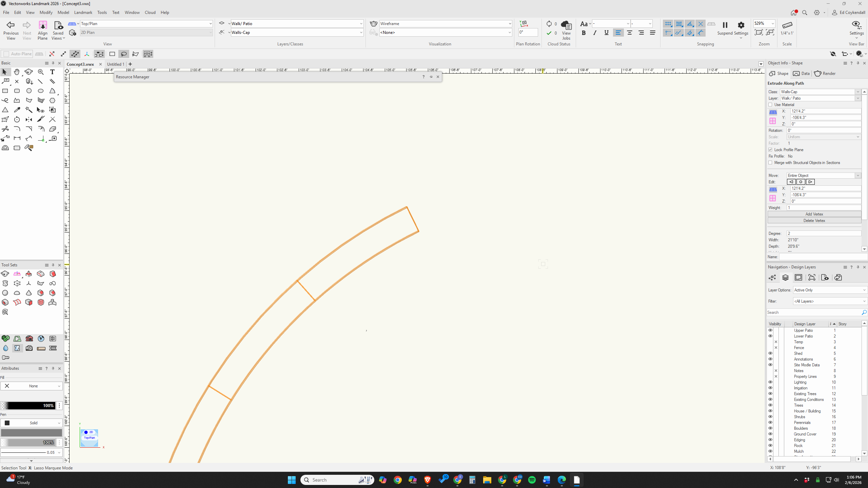868x488 pixels.
Task: Select the Circle tool in Basic palette
Action: (29, 91)
